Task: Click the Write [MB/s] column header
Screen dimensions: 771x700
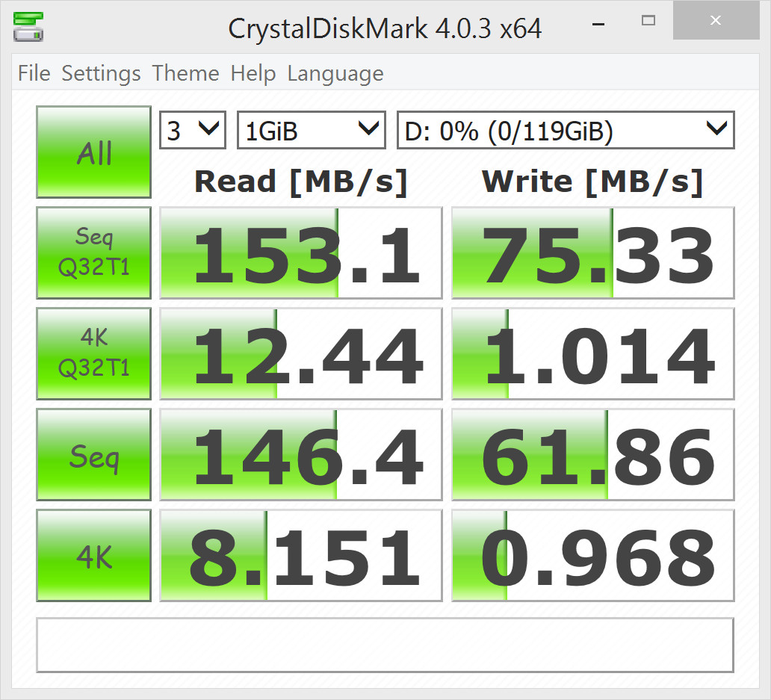Action: click(592, 182)
